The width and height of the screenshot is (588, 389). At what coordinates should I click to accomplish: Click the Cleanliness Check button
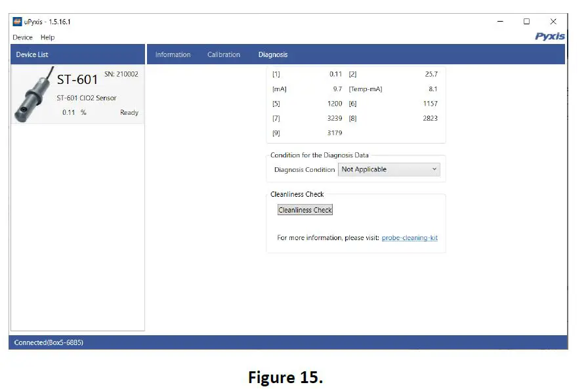[x=305, y=210]
